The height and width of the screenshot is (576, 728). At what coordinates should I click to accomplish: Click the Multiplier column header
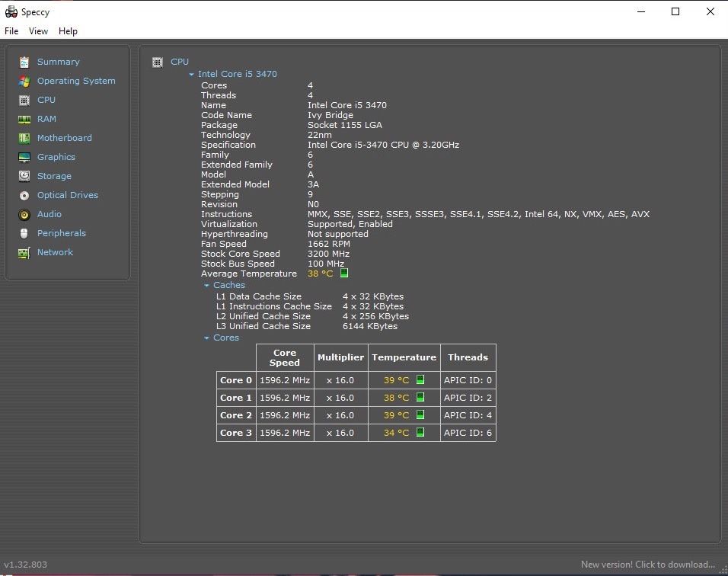point(341,357)
